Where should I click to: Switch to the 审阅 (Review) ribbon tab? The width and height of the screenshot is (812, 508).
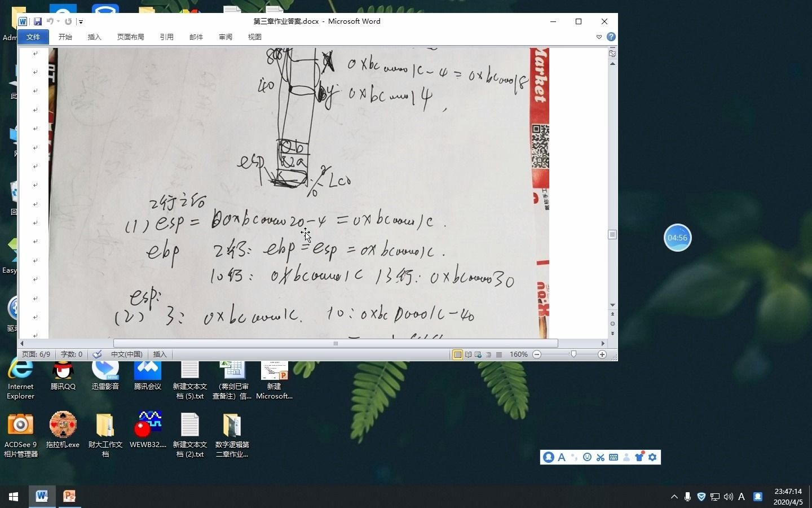[226, 37]
